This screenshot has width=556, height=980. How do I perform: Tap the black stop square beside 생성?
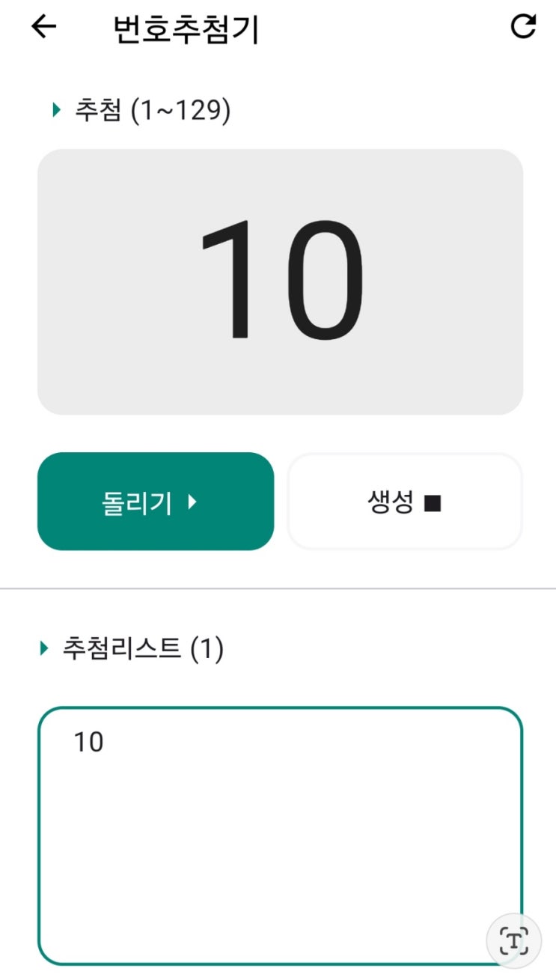[x=432, y=504]
